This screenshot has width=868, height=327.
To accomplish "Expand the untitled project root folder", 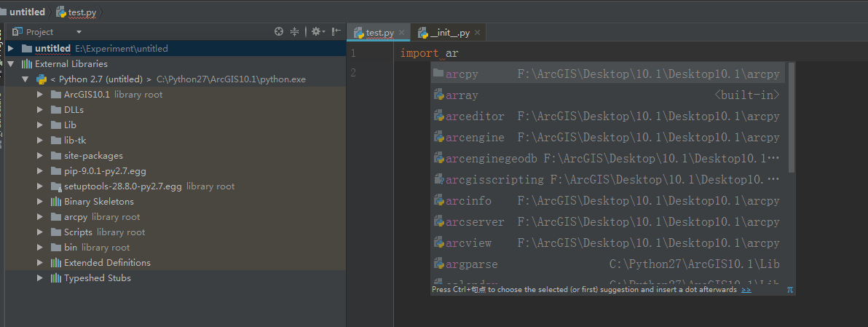I will point(11,48).
